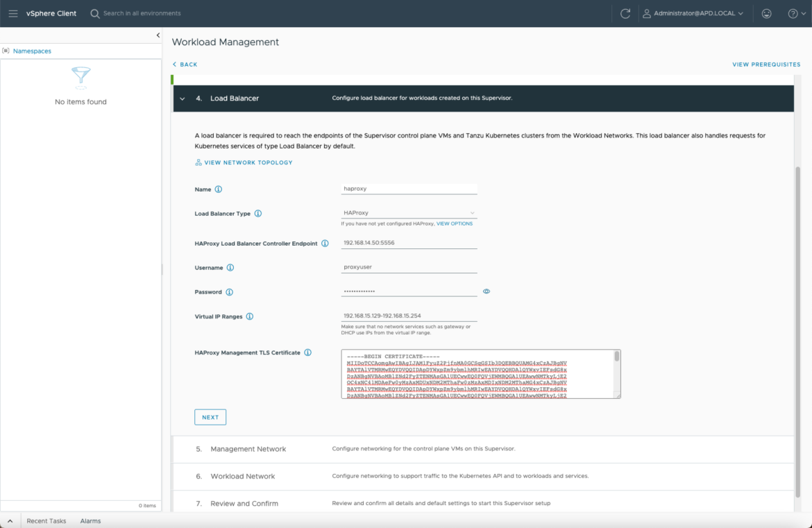Click info icon next to Name
Image resolution: width=812 pixels, height=528 pixels.
219,189
